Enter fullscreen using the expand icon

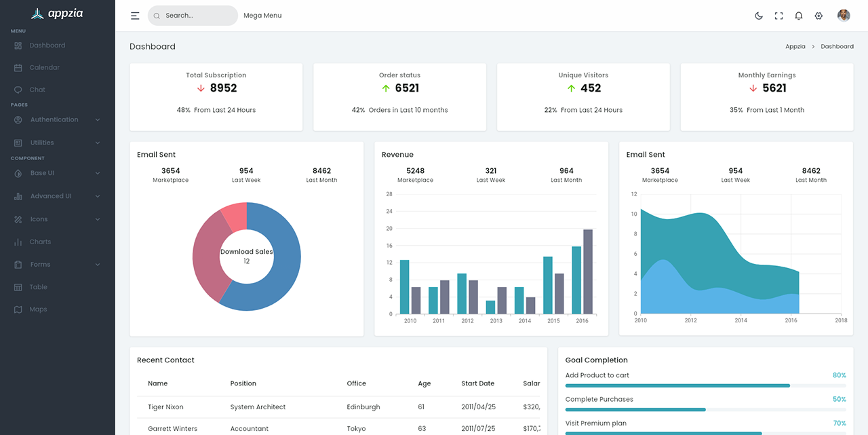coord(778,16)
